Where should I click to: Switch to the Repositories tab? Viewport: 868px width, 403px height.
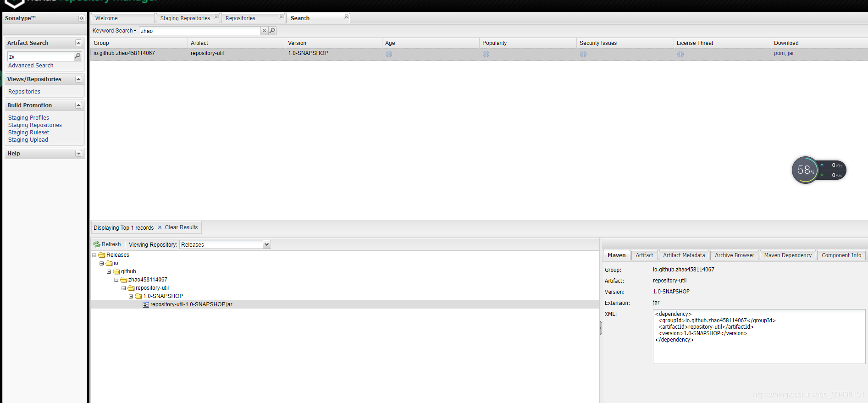point(240,18)
